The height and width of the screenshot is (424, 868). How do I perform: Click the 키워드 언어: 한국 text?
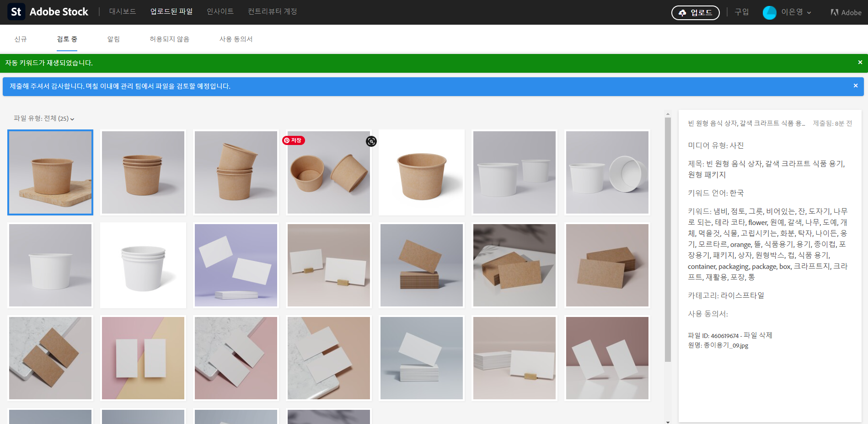(716, 193)
